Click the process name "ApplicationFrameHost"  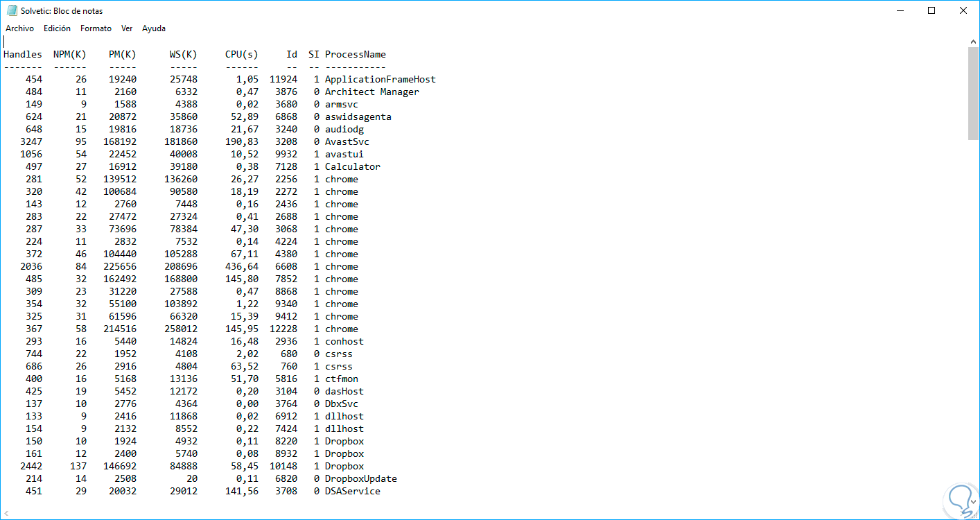380,79
